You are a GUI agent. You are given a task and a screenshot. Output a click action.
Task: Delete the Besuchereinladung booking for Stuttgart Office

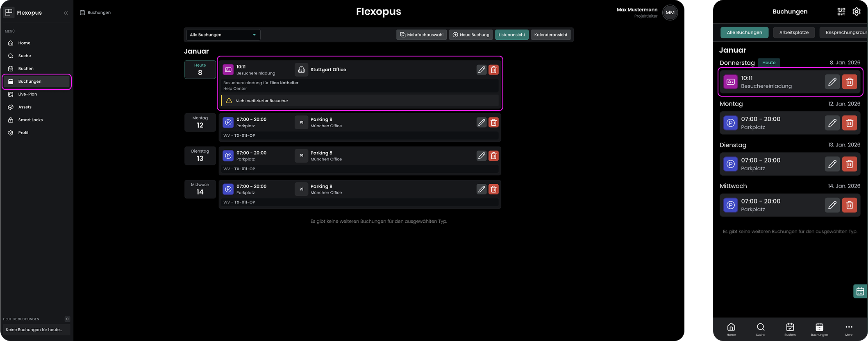(x=493, y=70)
